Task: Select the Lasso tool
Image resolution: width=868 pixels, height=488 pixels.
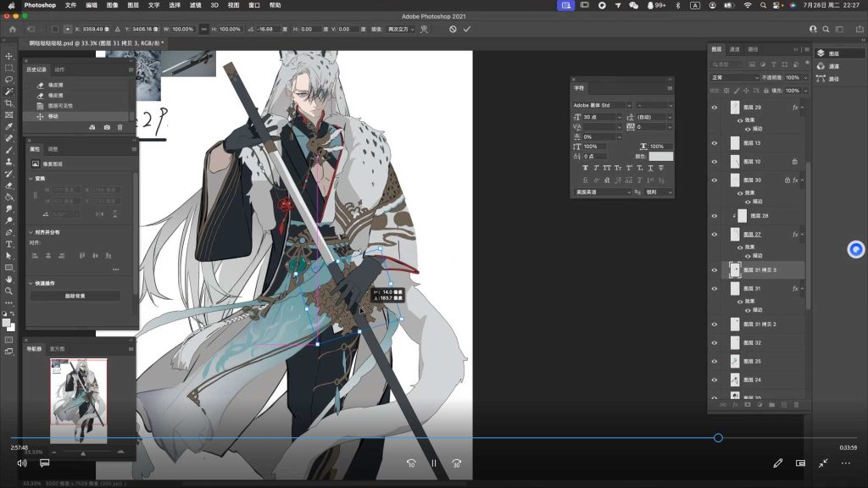Action: pyautogui.click(x=8, y=80)
